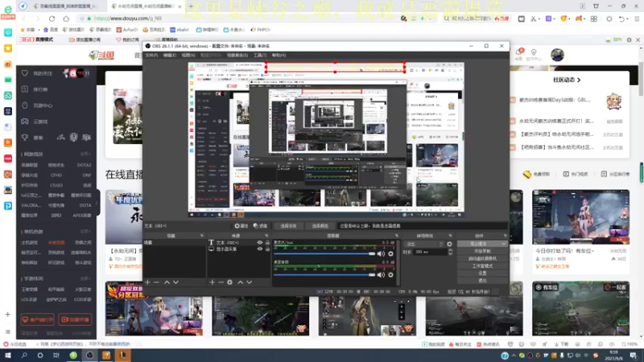
Task: Click DOTA2 category in Douyu sidebar
Action: coord(85,165)
